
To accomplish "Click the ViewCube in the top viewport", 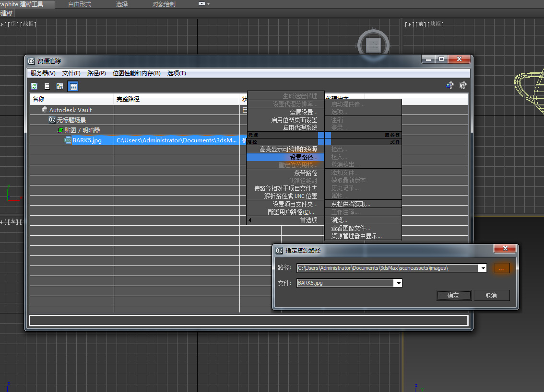I will click(374, 45).
